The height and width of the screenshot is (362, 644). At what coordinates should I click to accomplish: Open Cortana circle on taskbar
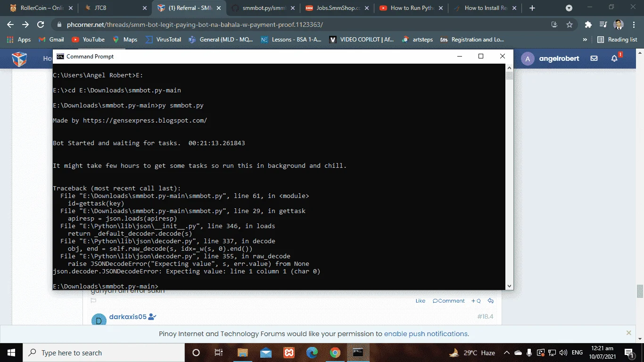[x=196, y=353]
